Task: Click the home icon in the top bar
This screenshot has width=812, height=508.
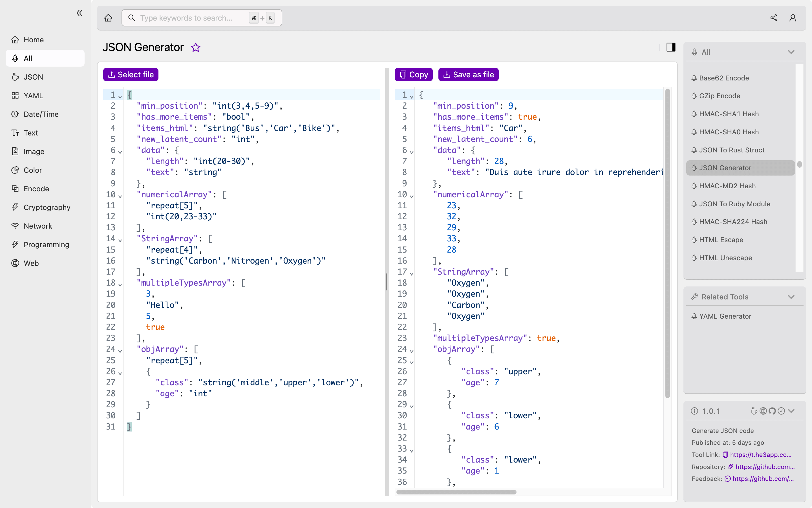Action: click(x=108, y=18)
